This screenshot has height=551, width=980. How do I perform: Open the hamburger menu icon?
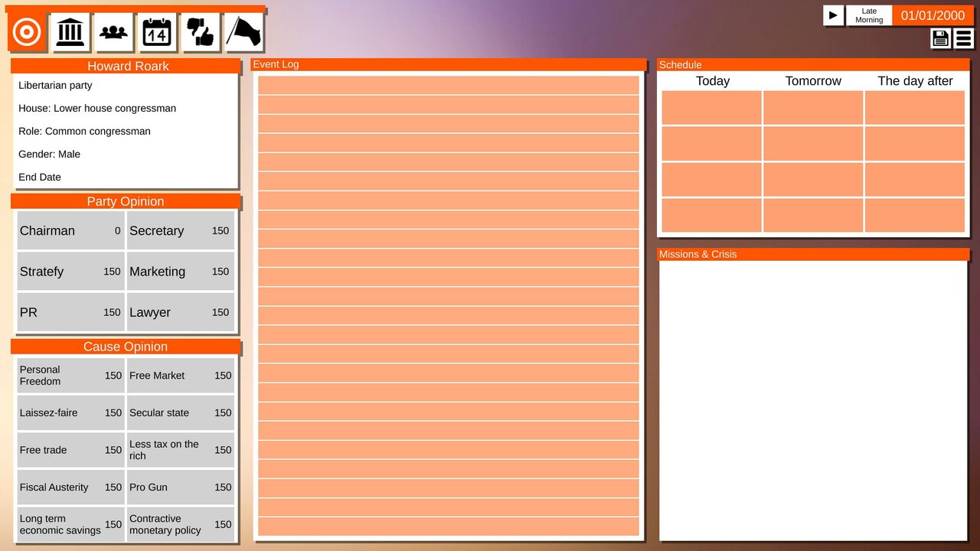coord(963,38)
